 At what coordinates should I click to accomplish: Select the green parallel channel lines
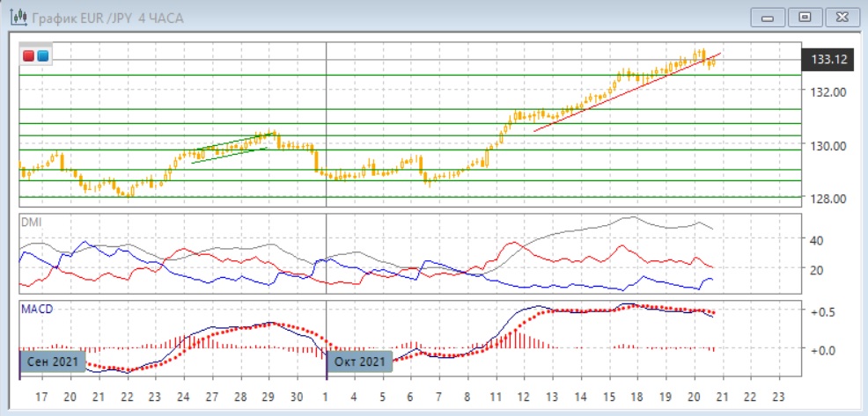229,149
